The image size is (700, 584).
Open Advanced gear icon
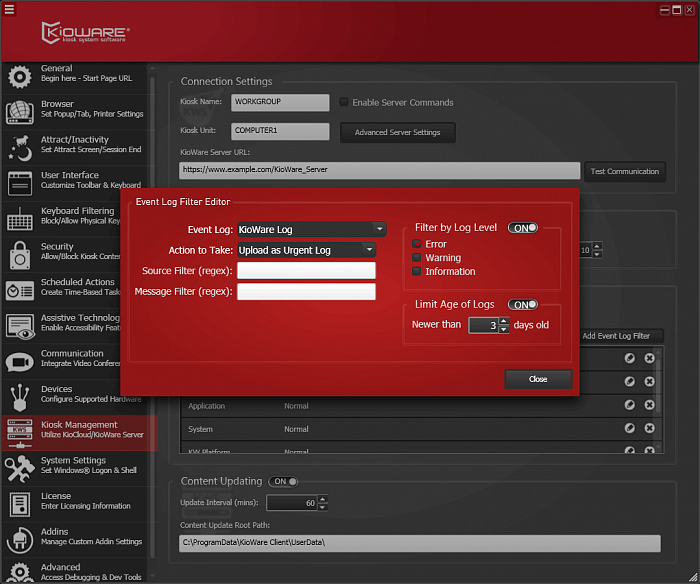19,573
